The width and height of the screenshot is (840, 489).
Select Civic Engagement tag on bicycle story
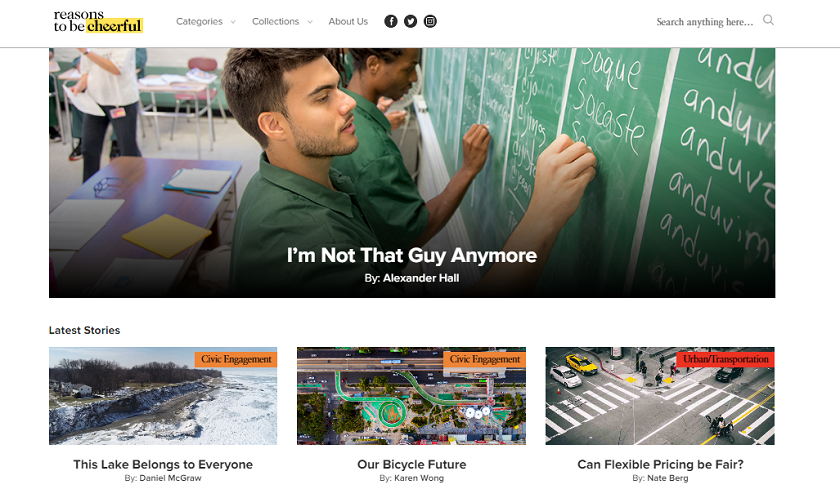coord(485,359)
